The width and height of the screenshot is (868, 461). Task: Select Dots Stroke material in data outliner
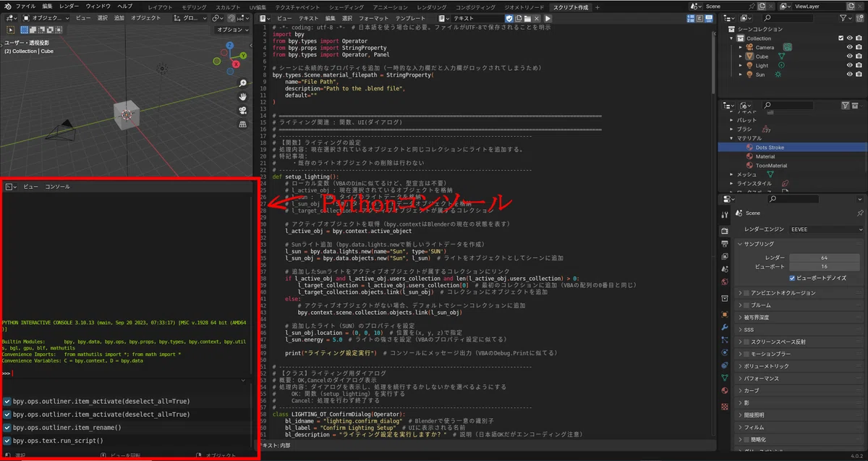pyautogui.click(x=770, y=147)
